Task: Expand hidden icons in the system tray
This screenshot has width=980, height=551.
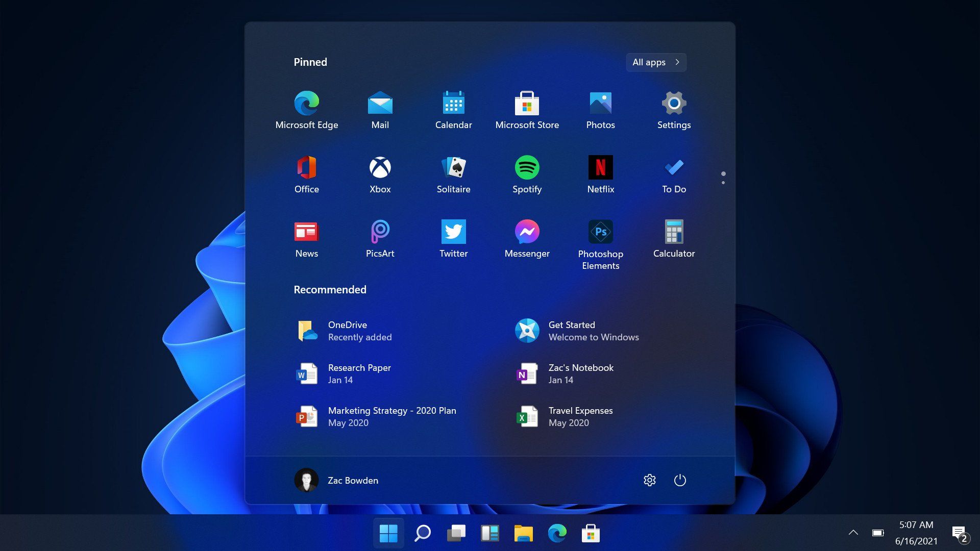Action: coord(854,533)
